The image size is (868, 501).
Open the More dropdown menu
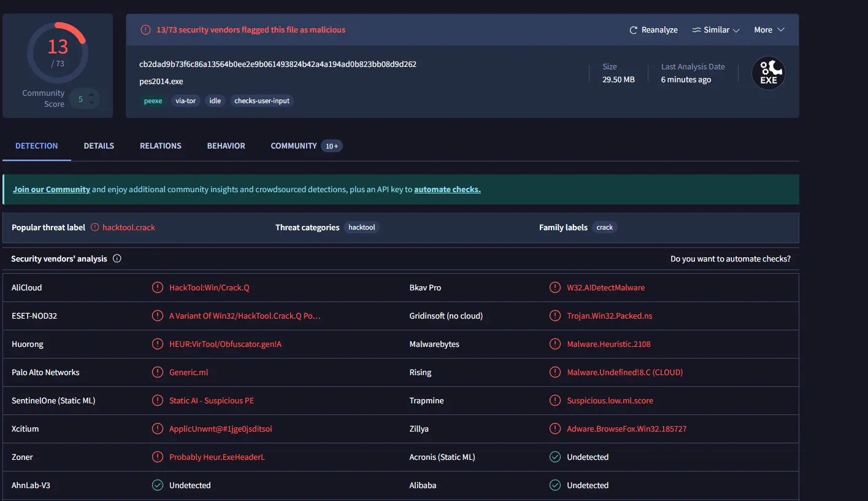769,30
